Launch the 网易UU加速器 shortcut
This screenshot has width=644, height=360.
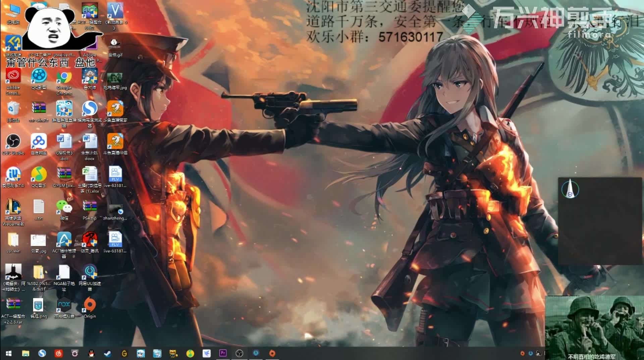coord(90,277)
